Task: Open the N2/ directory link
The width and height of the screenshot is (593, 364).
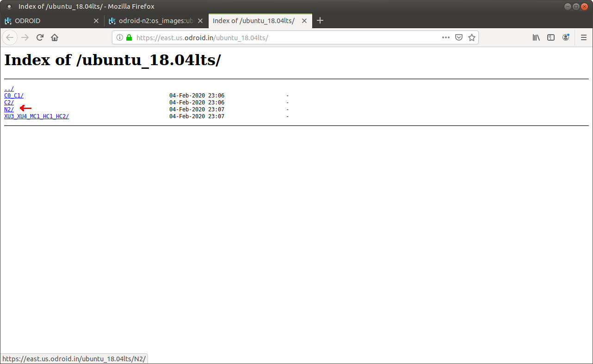Action: pyautogui.click(x=9, y=109)
